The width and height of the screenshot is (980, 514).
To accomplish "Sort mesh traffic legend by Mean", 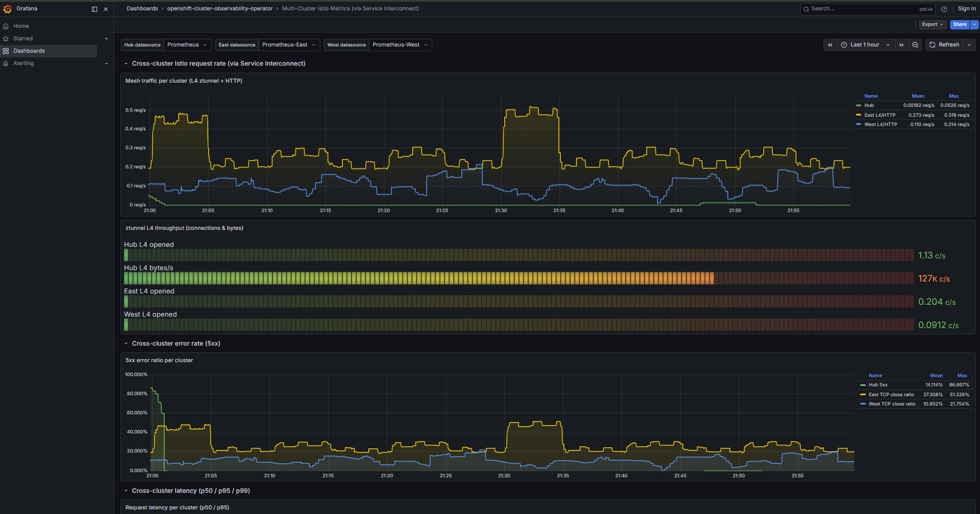I will tap(918, 96).
